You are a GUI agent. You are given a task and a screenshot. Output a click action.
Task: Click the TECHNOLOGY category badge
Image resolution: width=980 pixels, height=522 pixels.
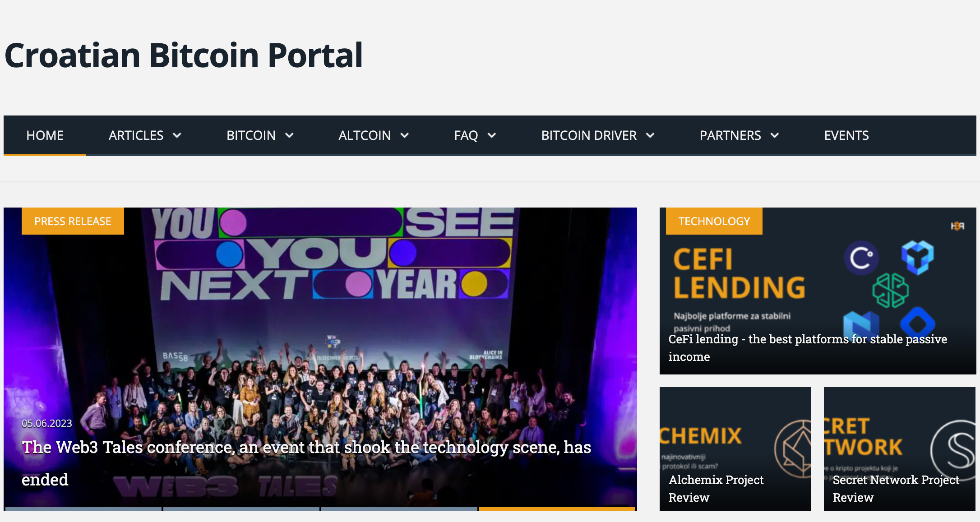pyautogui.click(x=714, y=221)
